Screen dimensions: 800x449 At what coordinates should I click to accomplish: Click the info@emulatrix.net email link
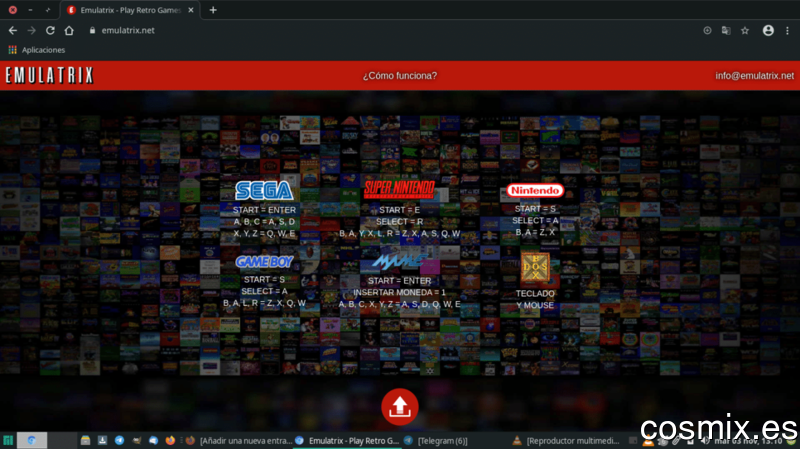coord(754,76)
